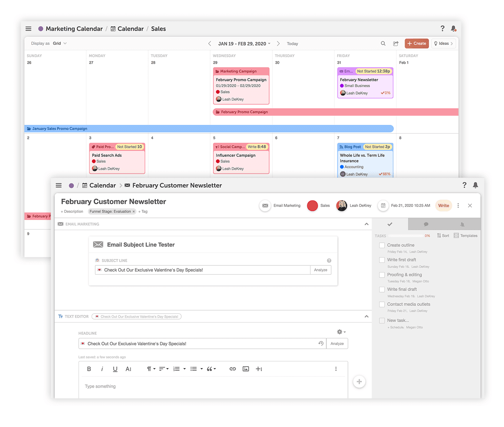Image resolution: width=504 pixels, height=427 pixels.
Task: Click the notification bell in newsletter panel
Action: point(475,185)
